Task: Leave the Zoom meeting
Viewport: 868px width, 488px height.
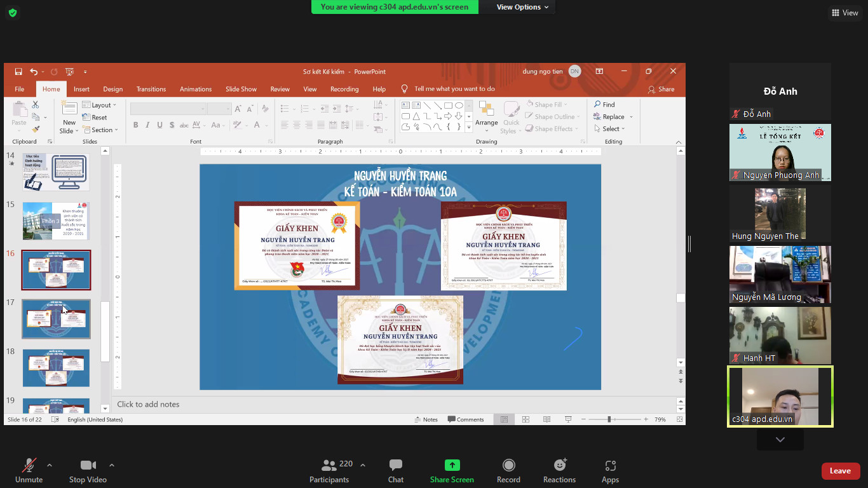Action: [840, 471]
